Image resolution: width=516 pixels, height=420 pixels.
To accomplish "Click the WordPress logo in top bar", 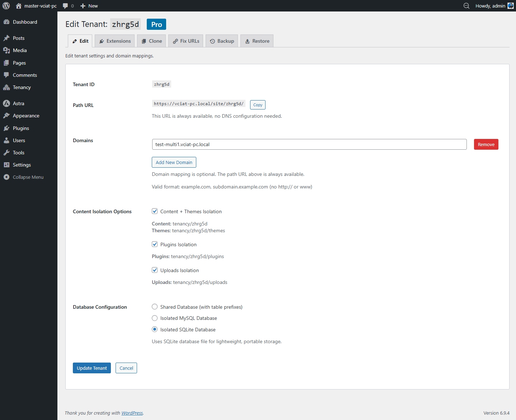I will 6,6.
